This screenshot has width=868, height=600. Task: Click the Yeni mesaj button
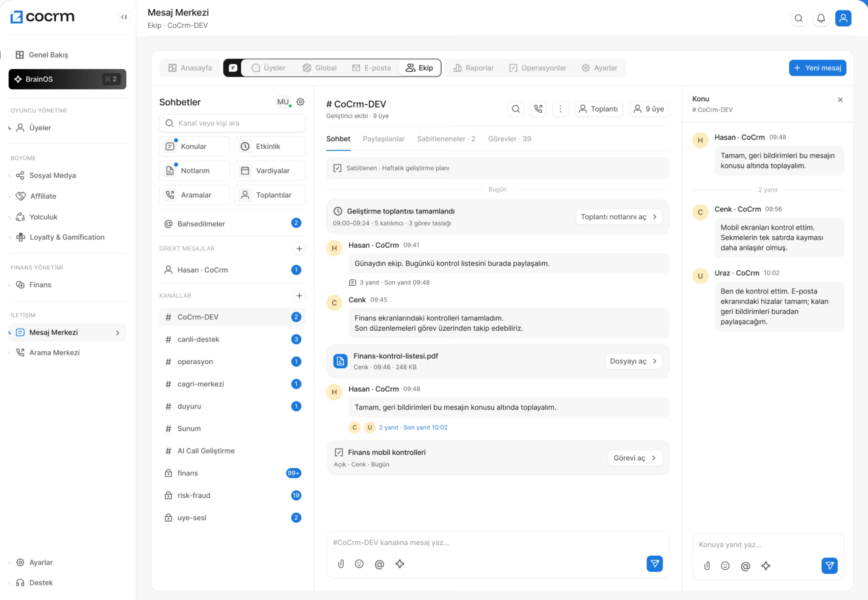(817, 68)
